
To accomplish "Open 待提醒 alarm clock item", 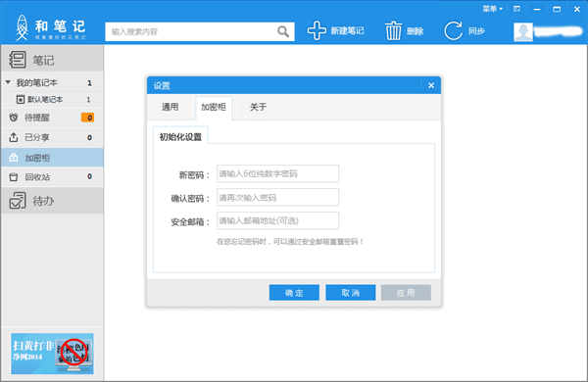I will point(52,118).
